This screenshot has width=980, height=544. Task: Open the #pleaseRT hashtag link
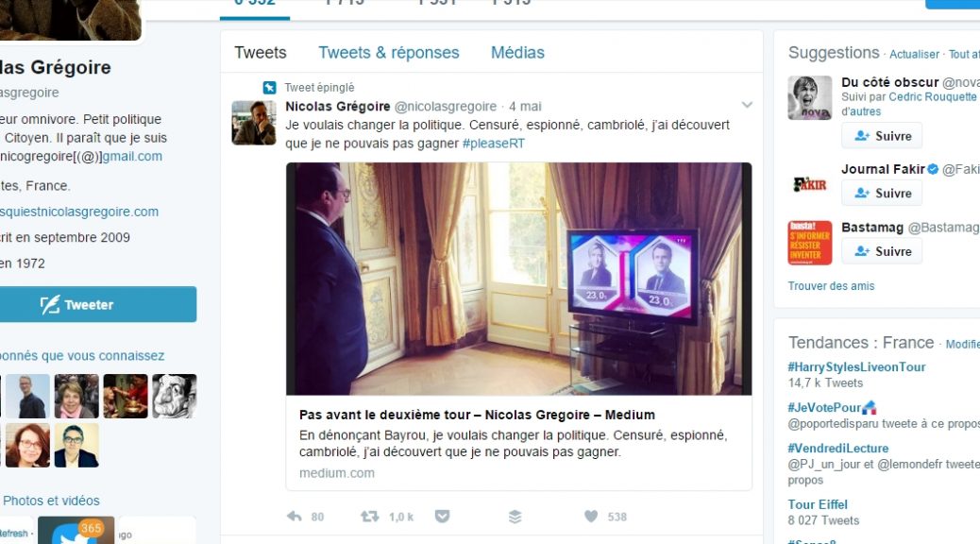[494, 144]
